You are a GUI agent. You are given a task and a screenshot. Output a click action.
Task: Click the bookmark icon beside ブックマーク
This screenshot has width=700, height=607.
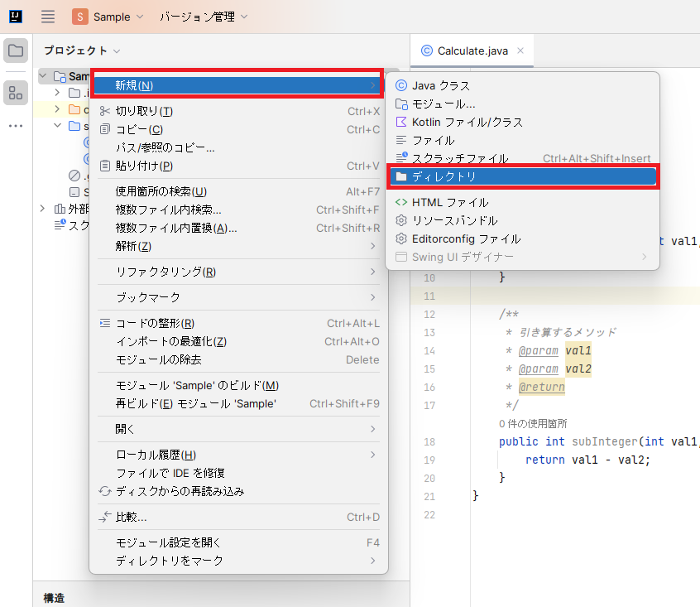click(x=104, y=296)
